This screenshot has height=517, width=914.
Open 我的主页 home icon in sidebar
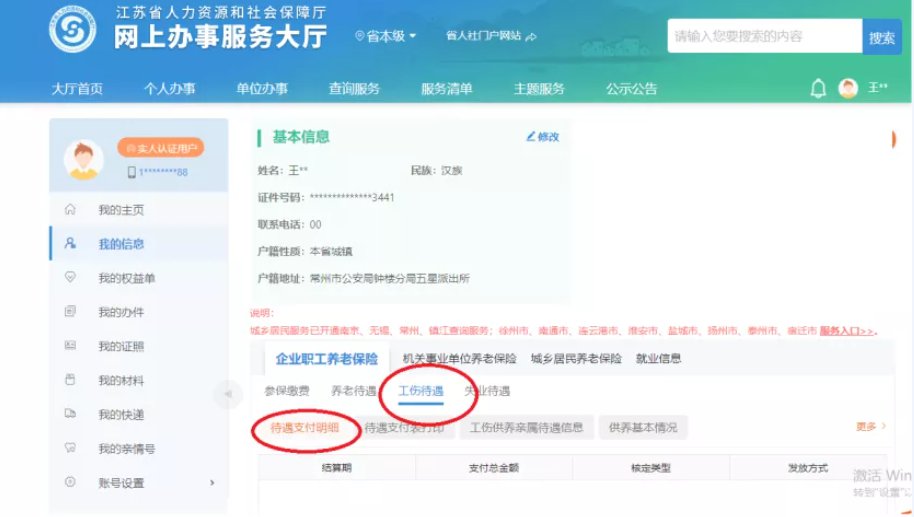pos(70,210)
